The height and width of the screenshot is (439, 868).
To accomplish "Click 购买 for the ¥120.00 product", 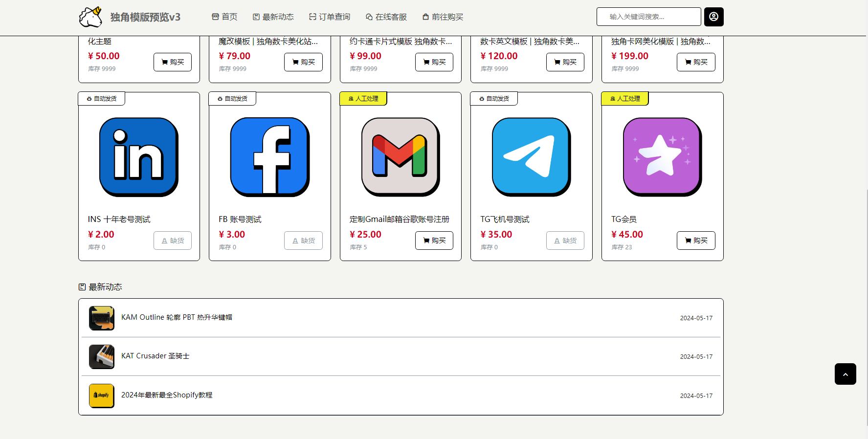I will (x=565, y=62).
